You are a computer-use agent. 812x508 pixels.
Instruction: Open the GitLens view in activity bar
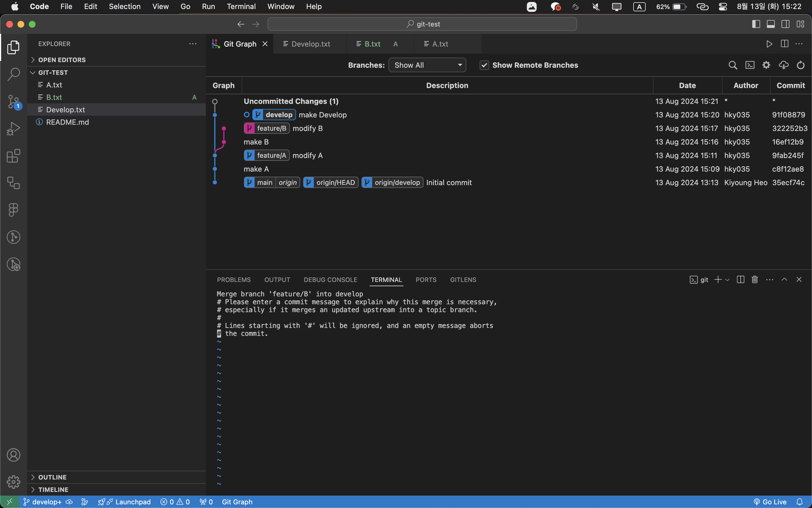point(14,237)
